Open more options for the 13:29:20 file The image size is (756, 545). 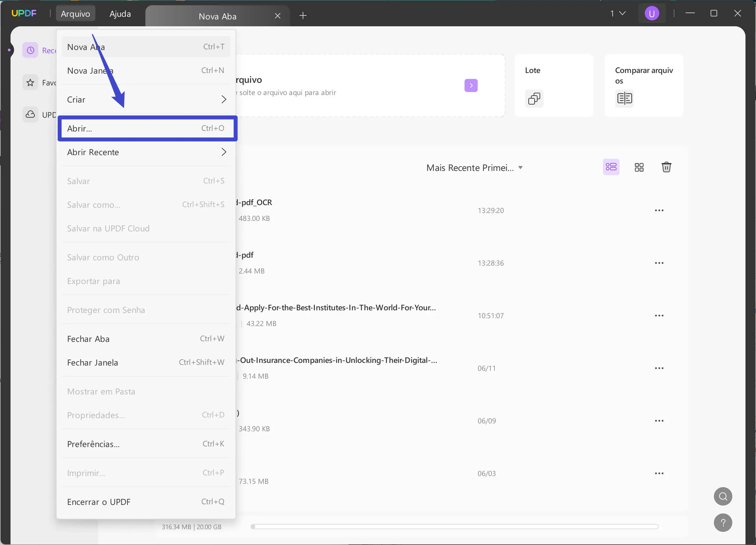click(x=659, y=210)
